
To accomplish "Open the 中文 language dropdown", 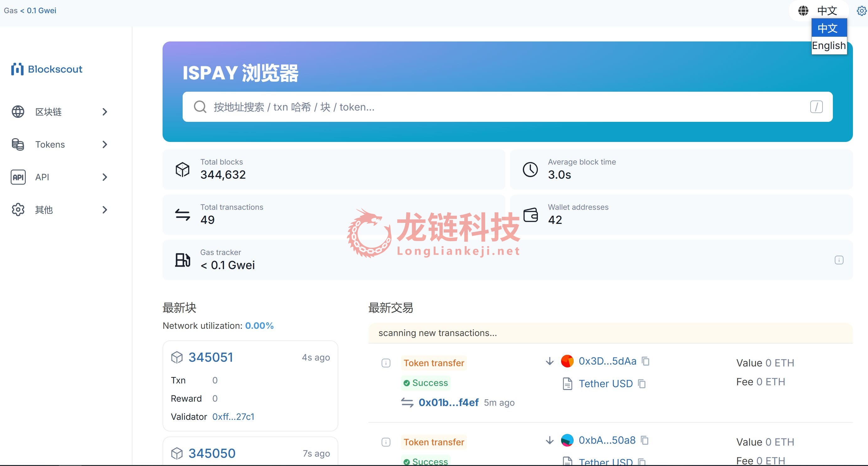I will coord(827,11).
